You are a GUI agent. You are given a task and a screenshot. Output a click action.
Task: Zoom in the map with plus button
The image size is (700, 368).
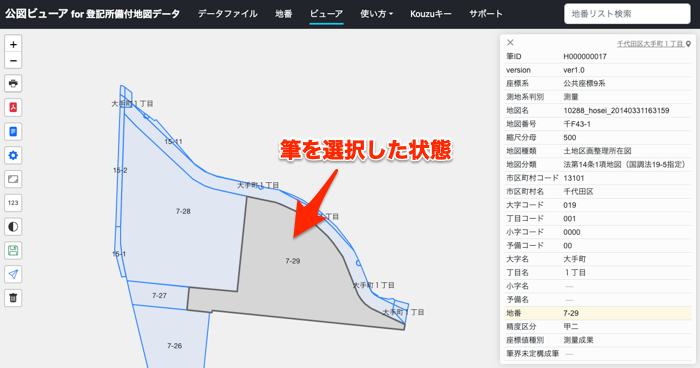pyautogui.click(x=13, y=44)
